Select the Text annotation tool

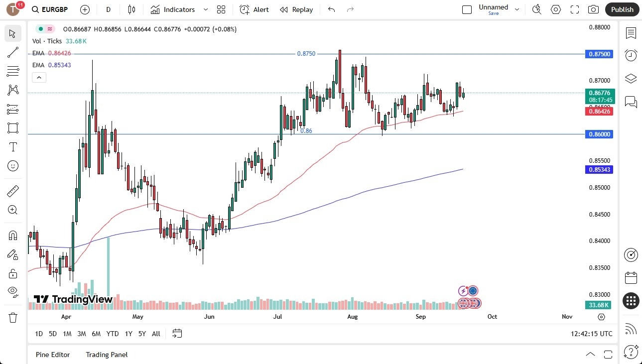pyautogui.click(x=12, y=146)
